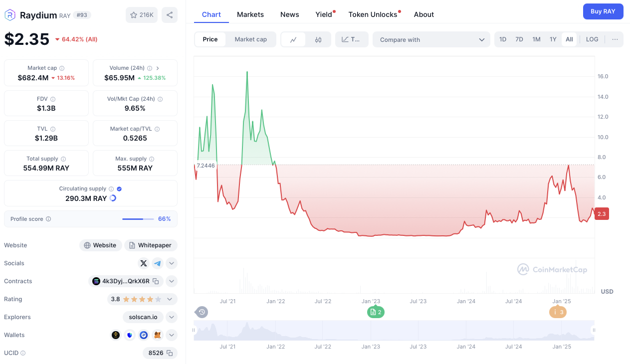Click the purple P wallet icon
630x364 pixels.
[144, 335]
